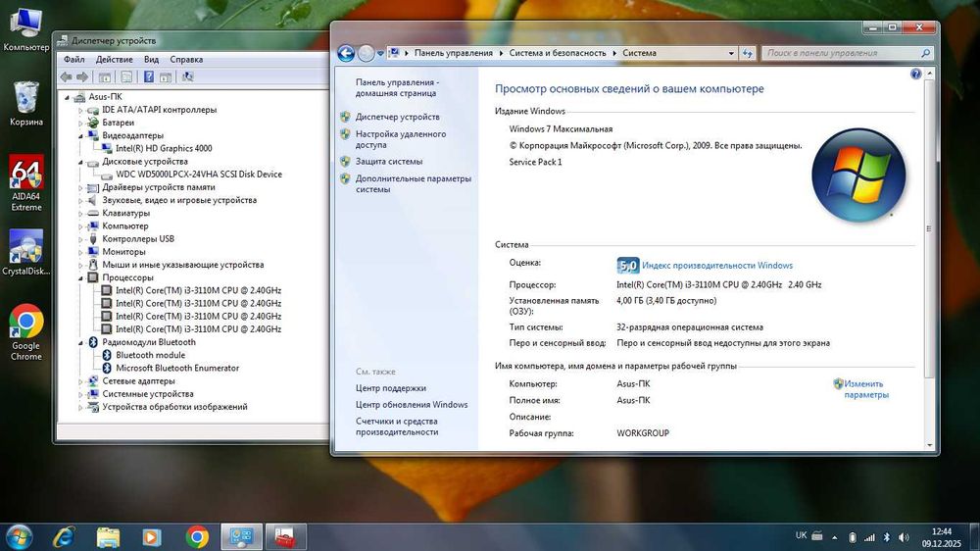The image size is (980, 551).
Task: Open the Справка menu
Action: click(x=186, y=60)
